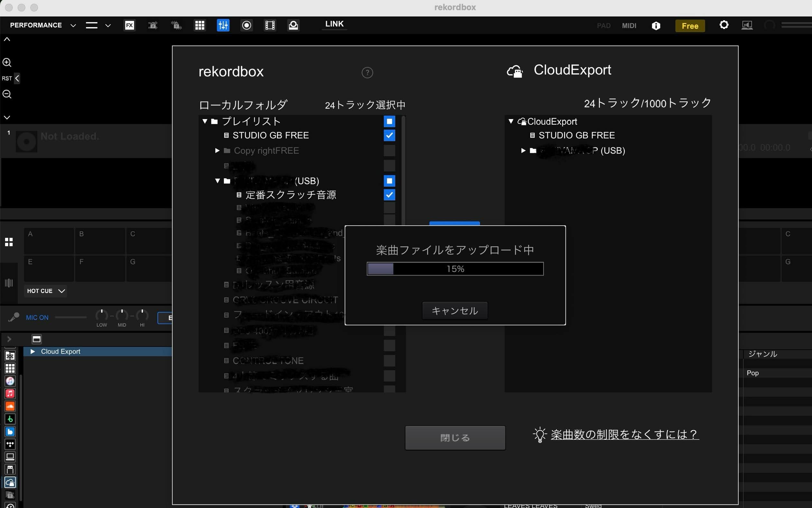Open the 楽曲数の制限をなくすには？ link
Image resolution: width=812 pixels, height=508 pixels.
pyautogui.click(x=625, y=434)
